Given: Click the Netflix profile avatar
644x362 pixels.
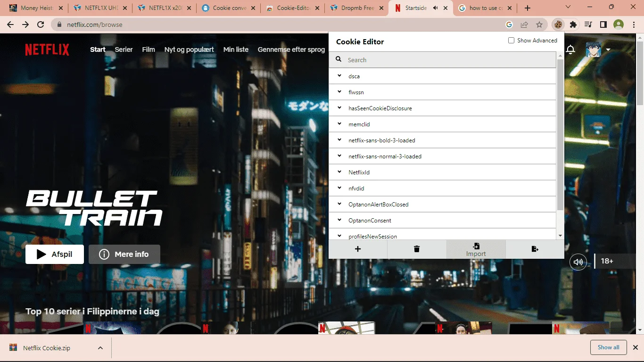Looking at the screenshot, I should click(x=594, y=49).
